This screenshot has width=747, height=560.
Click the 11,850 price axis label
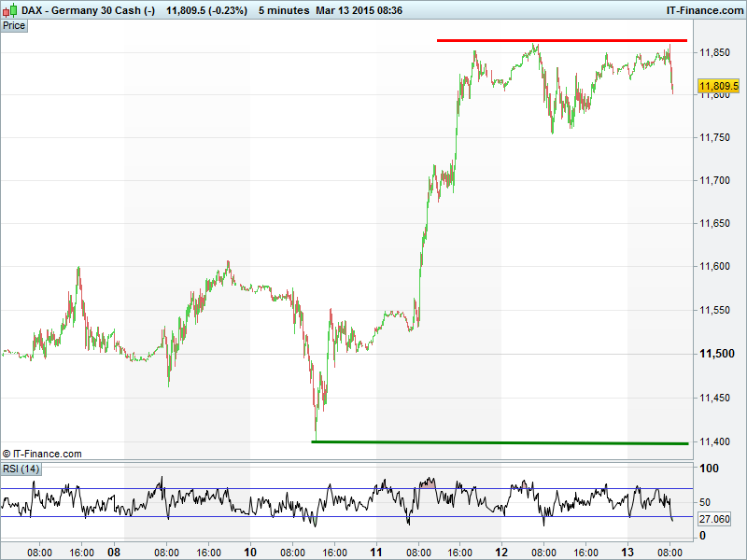click(715, 52)
